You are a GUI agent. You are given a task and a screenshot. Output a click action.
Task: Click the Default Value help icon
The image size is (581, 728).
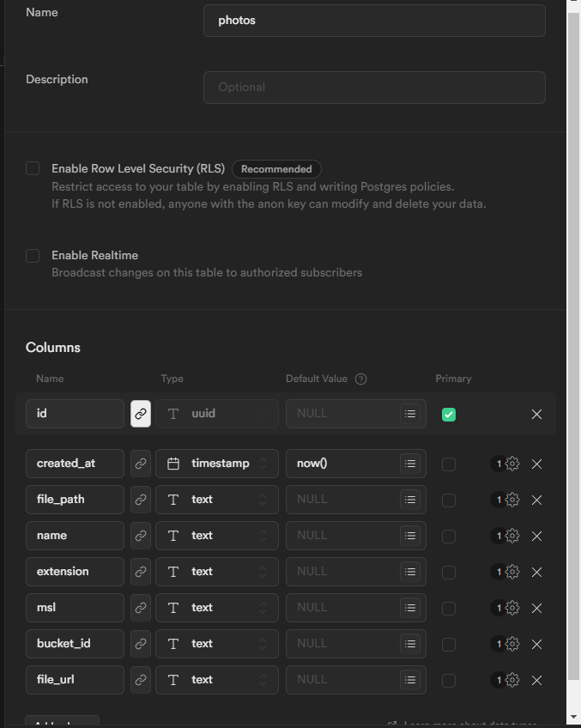[360, 379]
